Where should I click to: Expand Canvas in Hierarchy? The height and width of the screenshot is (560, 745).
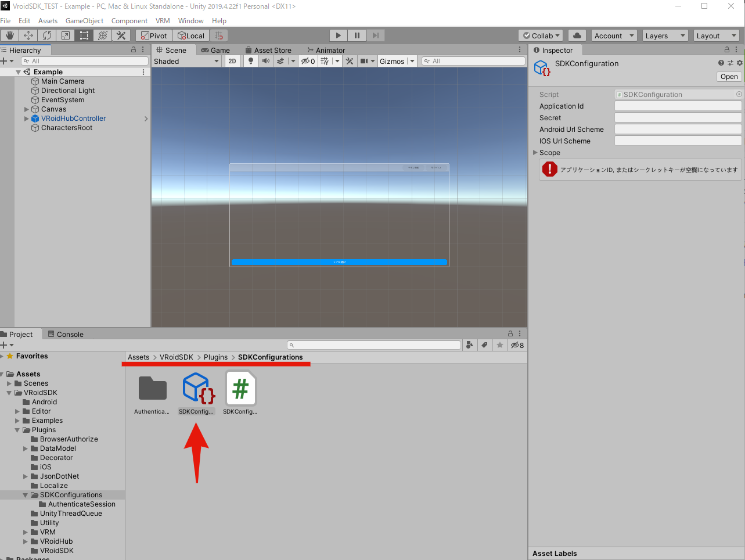27,109
